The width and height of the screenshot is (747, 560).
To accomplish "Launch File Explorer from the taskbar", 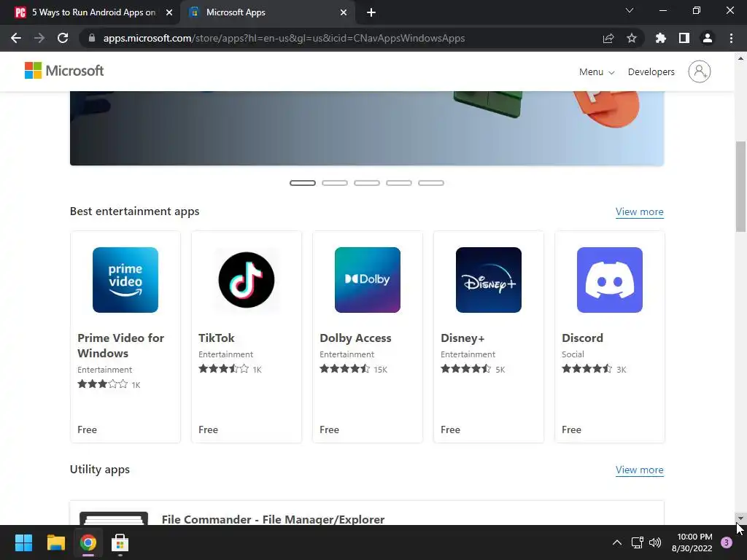I will point(55,542).
